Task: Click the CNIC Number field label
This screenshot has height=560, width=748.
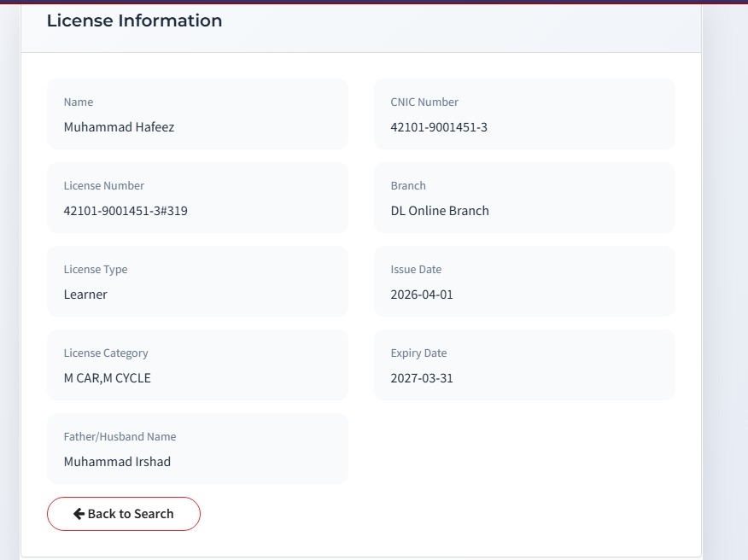Action: click(x=424, y=102)
